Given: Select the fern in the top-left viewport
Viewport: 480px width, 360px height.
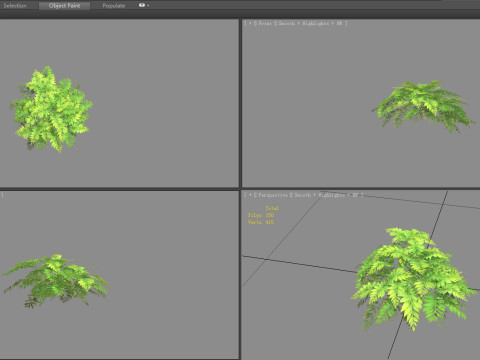Looking at the screenshot, I should coord(52,108).
